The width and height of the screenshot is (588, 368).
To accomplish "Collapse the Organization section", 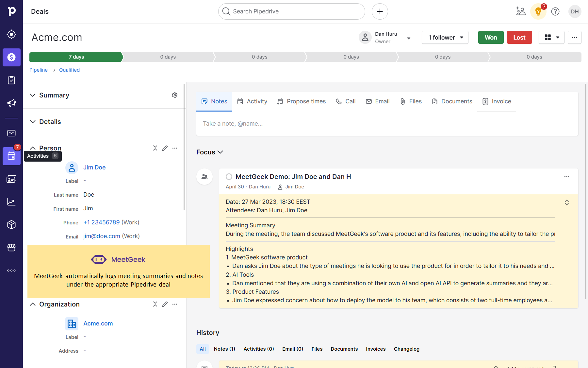I will tap(33, 304).
